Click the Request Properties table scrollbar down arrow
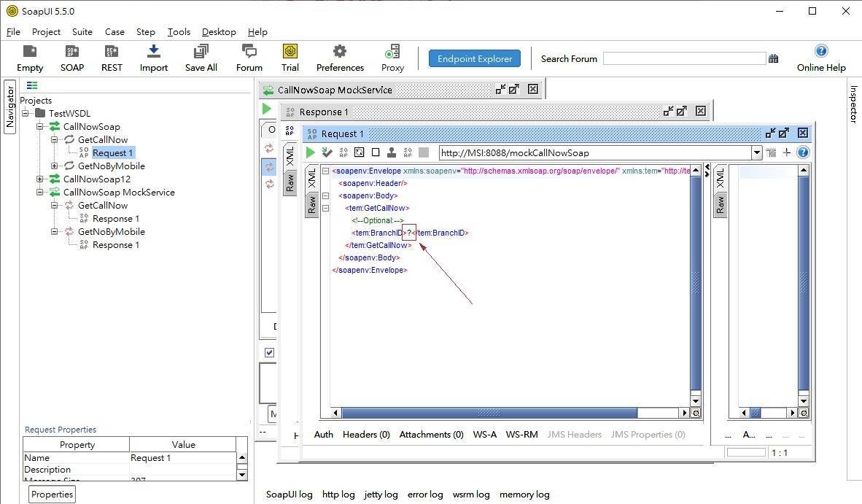 [242, 474]
